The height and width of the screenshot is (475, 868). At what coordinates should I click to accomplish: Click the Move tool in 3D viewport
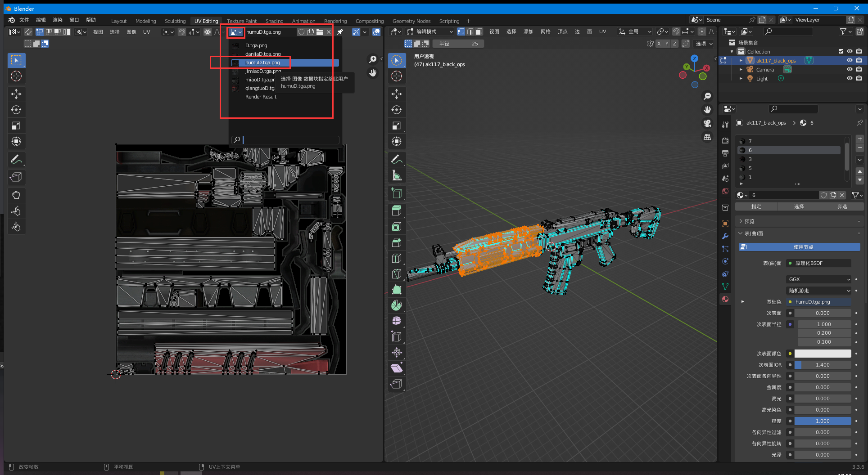[x=396, y=94]
